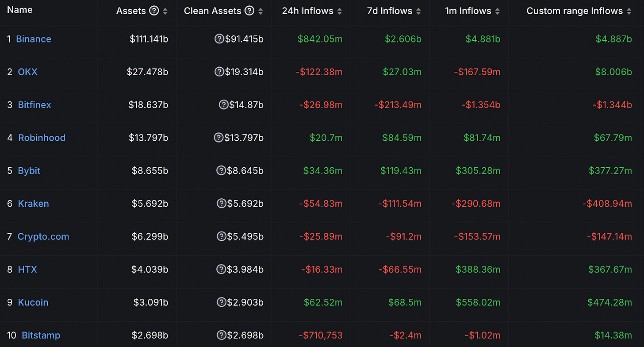Open the question icon in Robinhood's Clean Assets
This screenshot has width=644, height=347.
[x=218, y=138]
